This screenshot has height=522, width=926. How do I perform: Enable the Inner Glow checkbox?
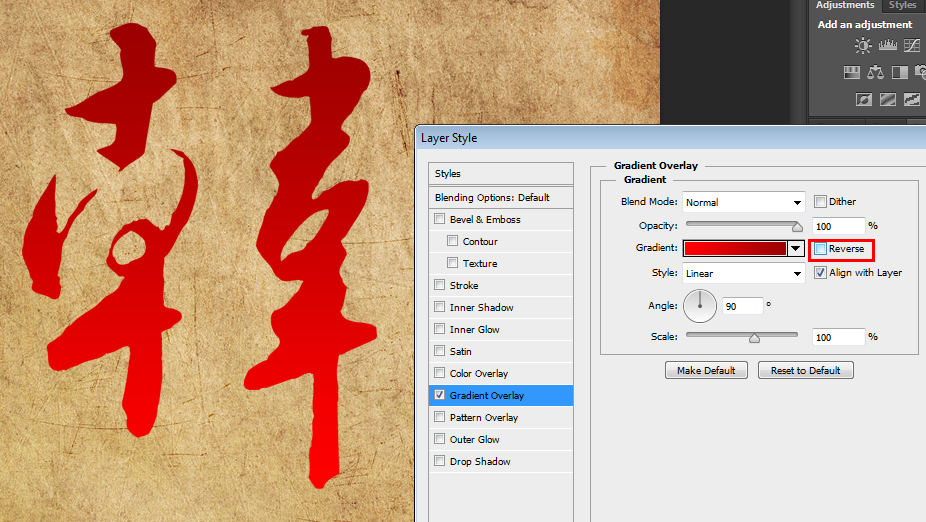[x=439, y=328]
